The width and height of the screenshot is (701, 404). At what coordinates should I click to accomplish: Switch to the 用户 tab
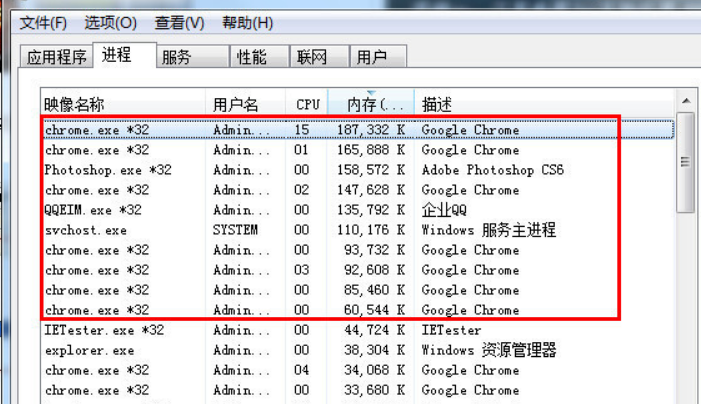[371, 57]
